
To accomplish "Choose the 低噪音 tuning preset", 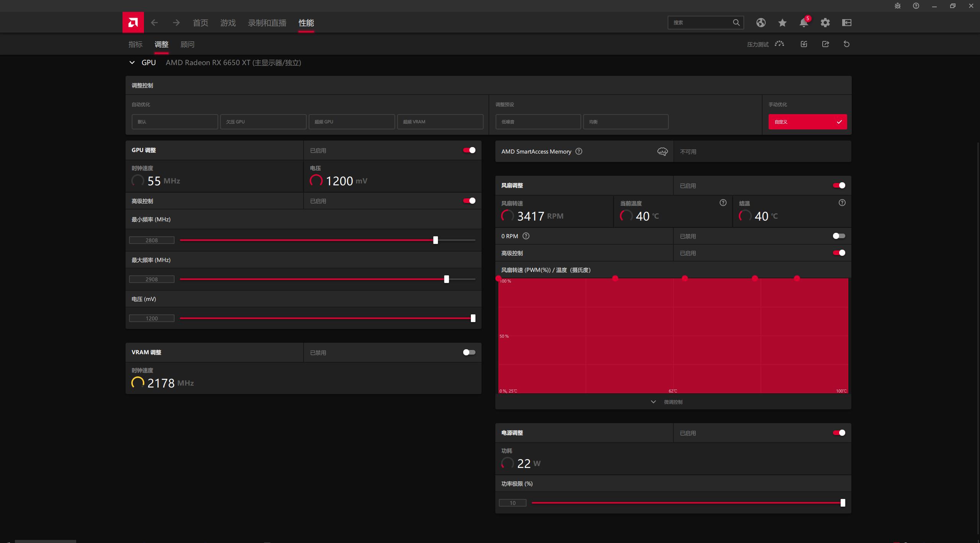I will (538, 122).
